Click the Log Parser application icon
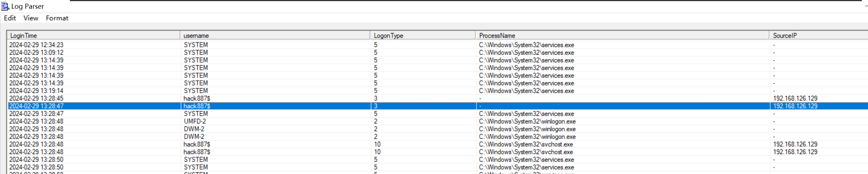868x174 pixels. pyautogui.click(x=5, y=6)
